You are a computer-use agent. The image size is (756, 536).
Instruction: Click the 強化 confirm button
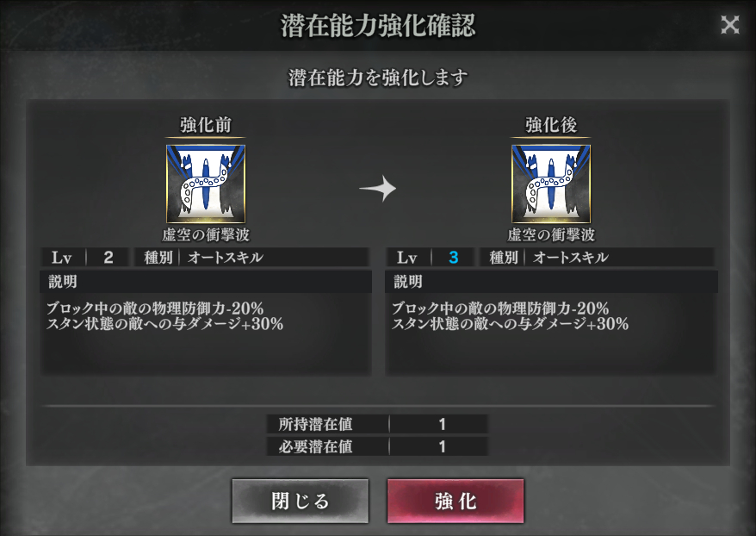point(455,501)
